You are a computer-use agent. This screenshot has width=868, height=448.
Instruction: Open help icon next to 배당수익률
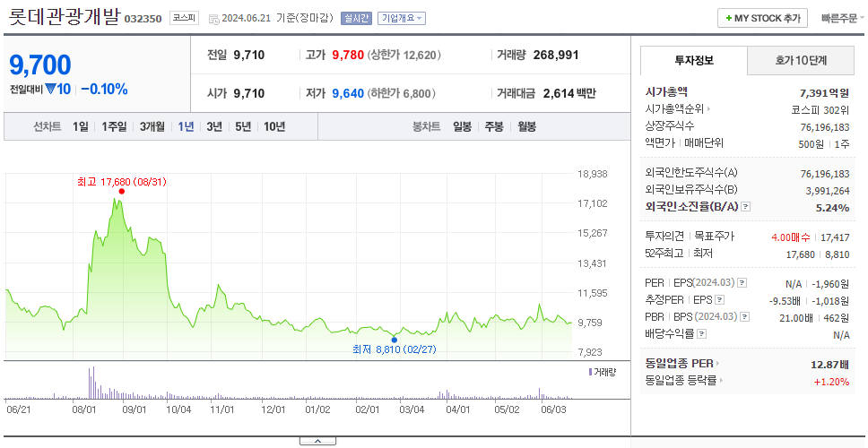tap(701, 334)
